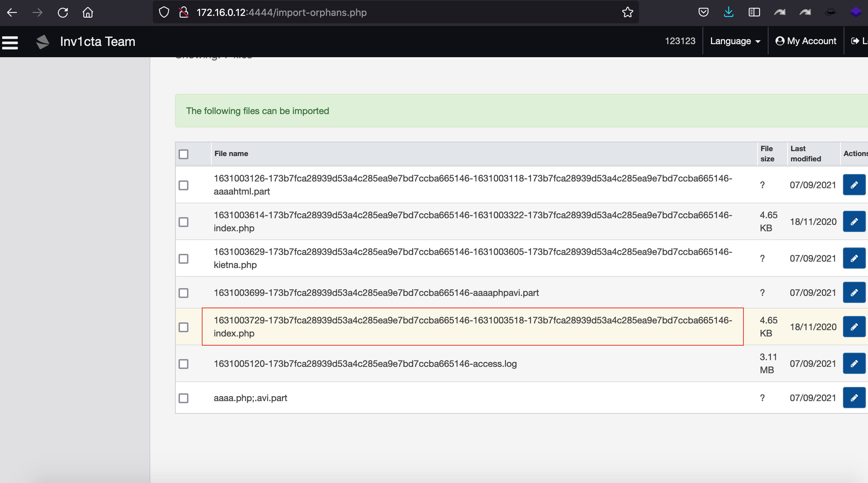Screen dimensions: 868x483
Task: Click the purple layers extension icon
Action: point(855,12)
